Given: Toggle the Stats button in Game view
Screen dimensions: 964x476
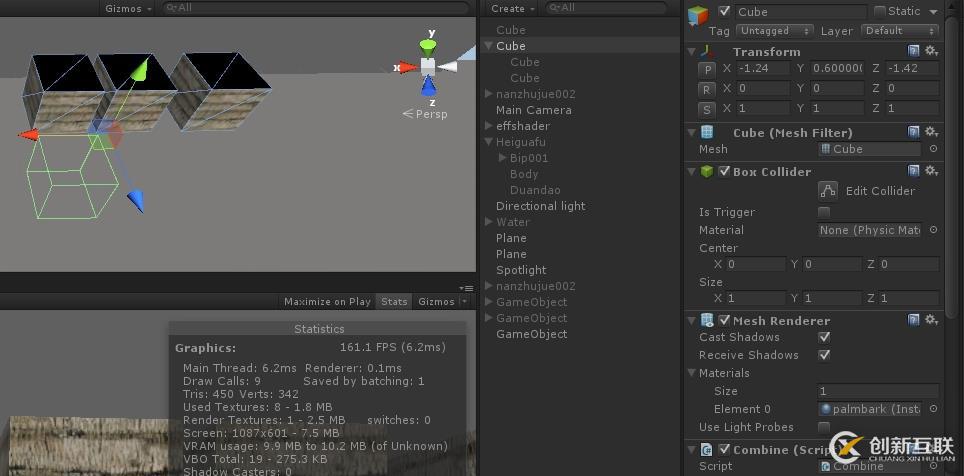Looking at the screenshot, I should [394, 301].
